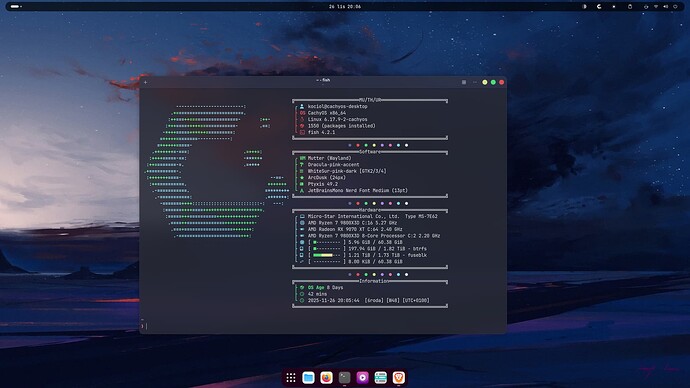Click the 'JetBrainsMono Nerd Font Medium (13pt)' line
The height and width of the screenshot is (388, 690).
point(358,190)
